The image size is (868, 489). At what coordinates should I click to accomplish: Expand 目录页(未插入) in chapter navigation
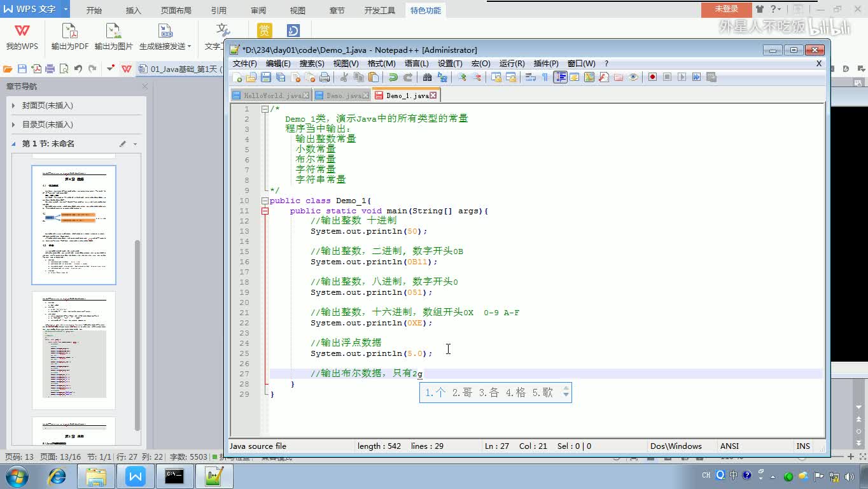coord(14,125)
